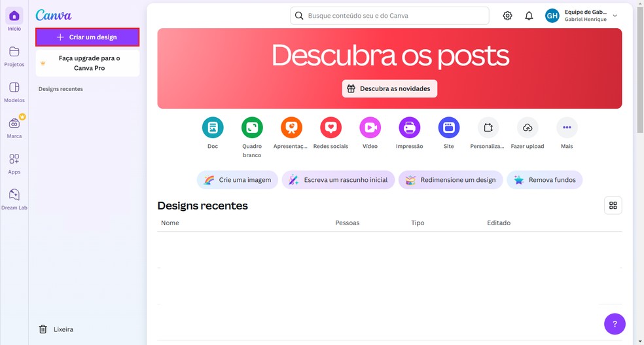Select the Impressão print icon
Screen dimensions: 644x345
point(410,128)
